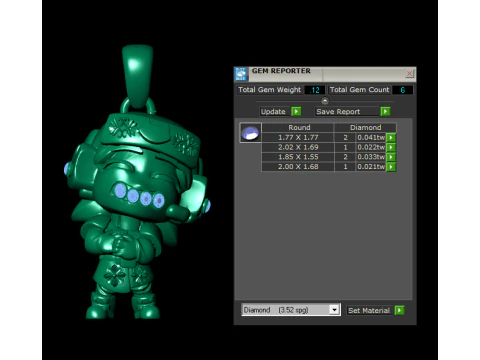
Task: Click the Total Gem Count label
Action: pos(359,90)
